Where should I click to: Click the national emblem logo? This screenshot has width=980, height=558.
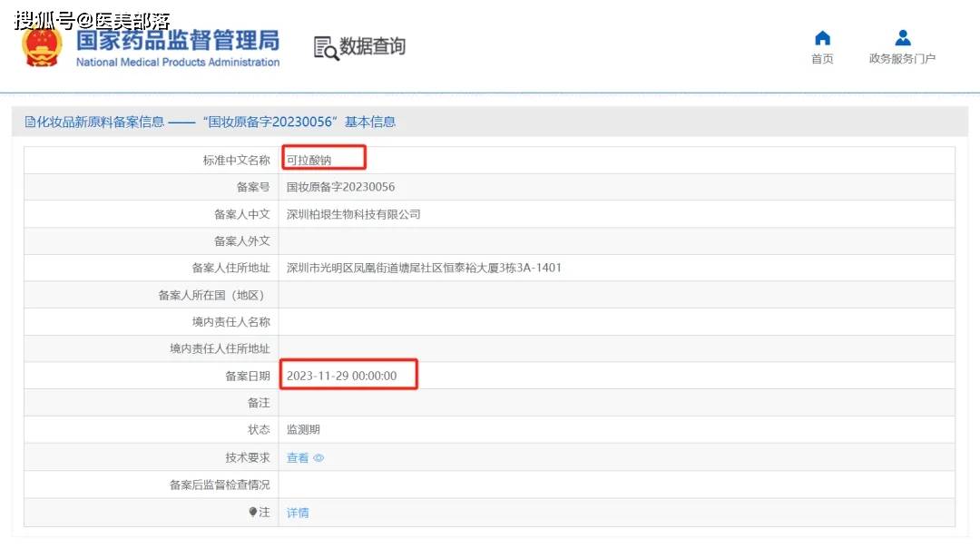click(42, 45)
